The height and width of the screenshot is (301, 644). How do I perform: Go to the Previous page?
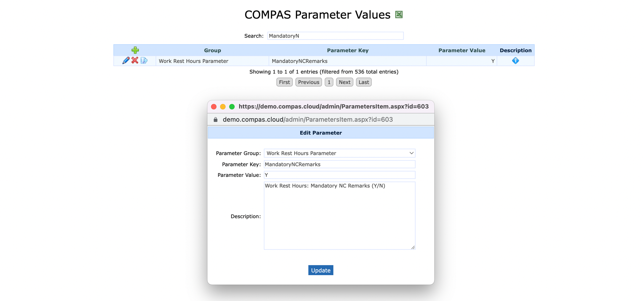[x=309, y=82]
